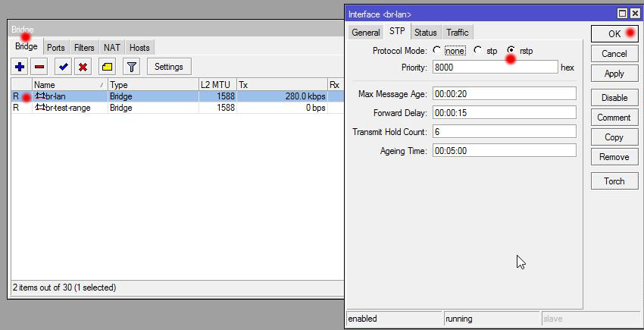Sort by the Type column header

click(153, 85)
